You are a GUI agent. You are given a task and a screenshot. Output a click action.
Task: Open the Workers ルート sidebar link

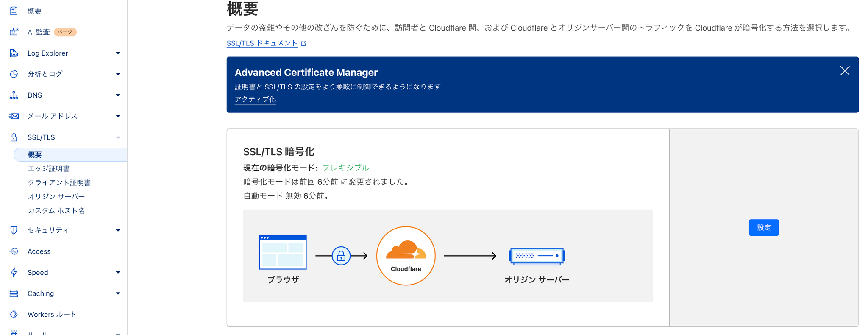tap(52, 314)
